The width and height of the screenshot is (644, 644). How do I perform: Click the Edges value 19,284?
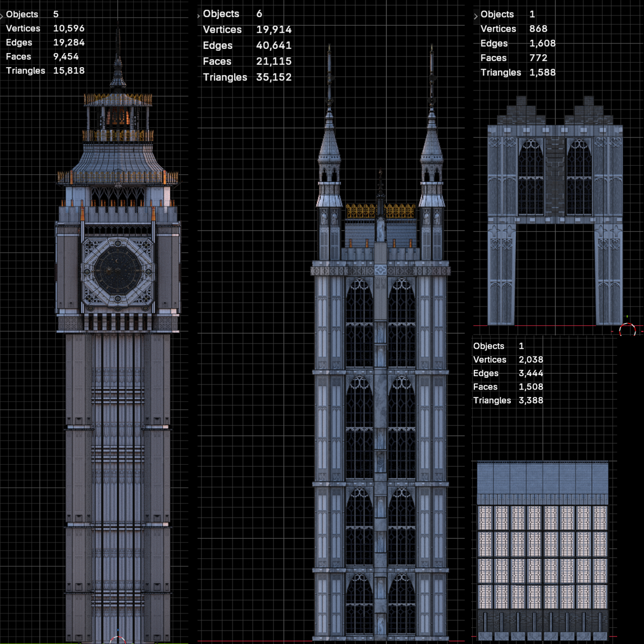pos(69,42)
